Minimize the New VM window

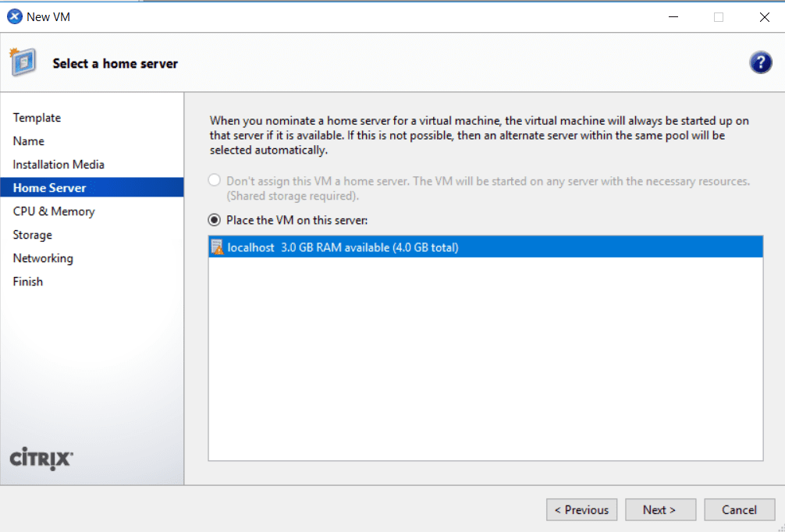pyautogui.click(x=673, y=16)
